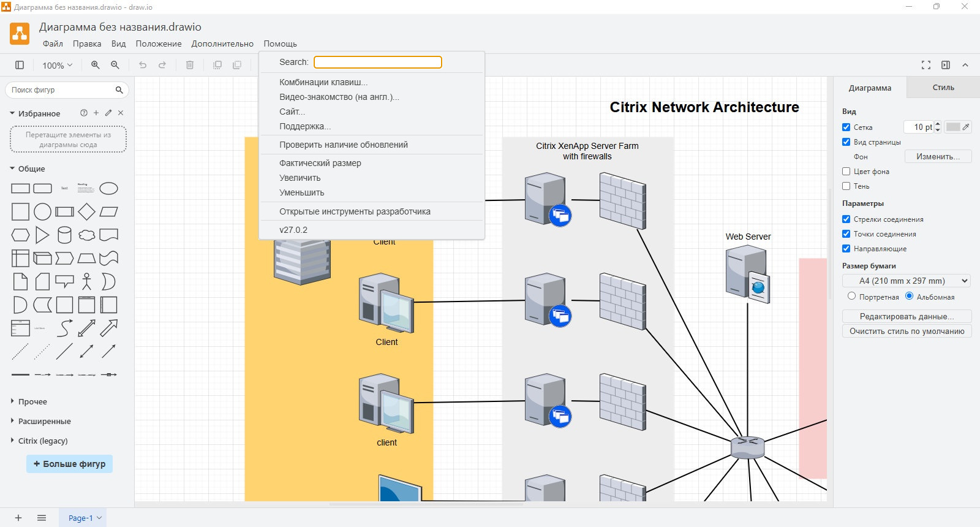The width and height of the screenshot is (980, 527).
Task: Select the triangle shape in Общие
Action: [42, 235]
